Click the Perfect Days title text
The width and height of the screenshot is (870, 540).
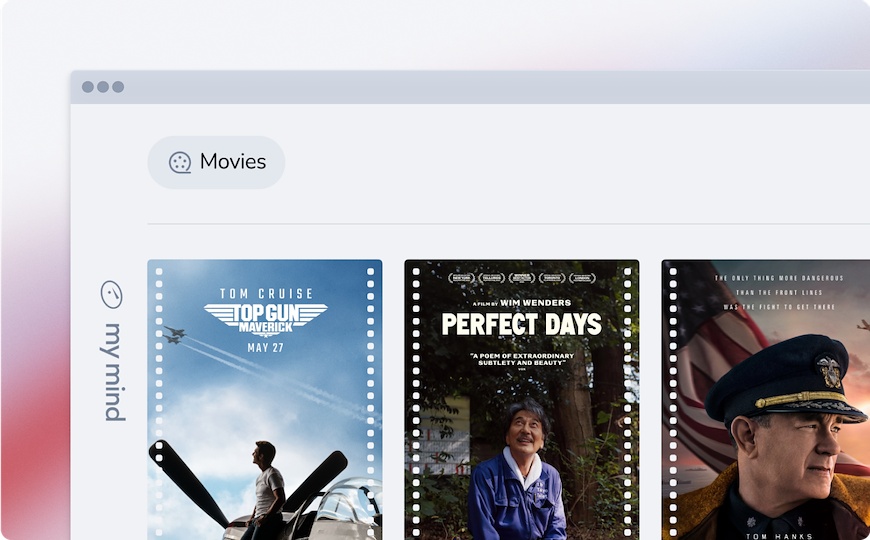[x=521, y=324]
